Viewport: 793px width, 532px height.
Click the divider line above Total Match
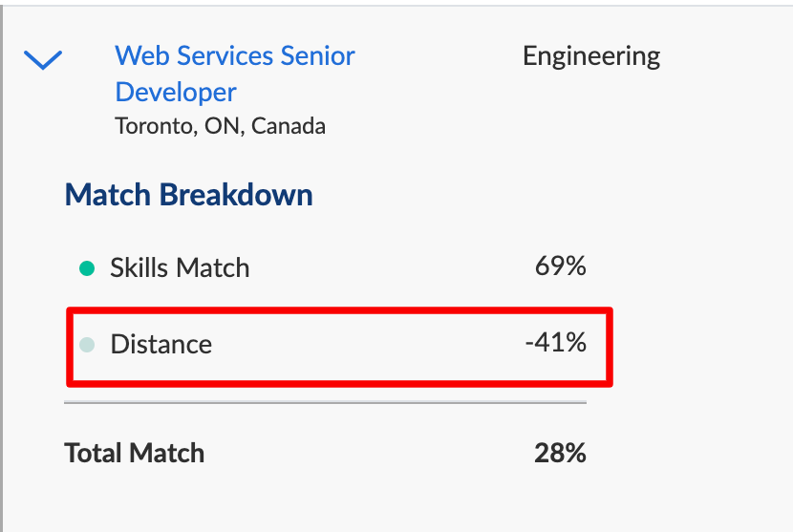pos(325,402)
